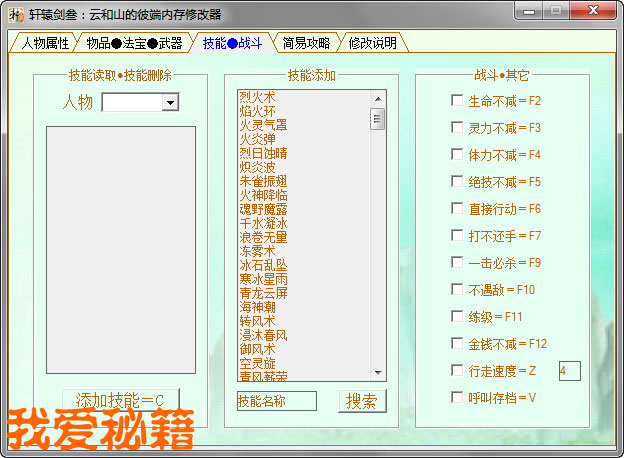This screenshot has height=458, width=624.
Task: Click the 添加技能=C button
Action: [x=120, y=401]
